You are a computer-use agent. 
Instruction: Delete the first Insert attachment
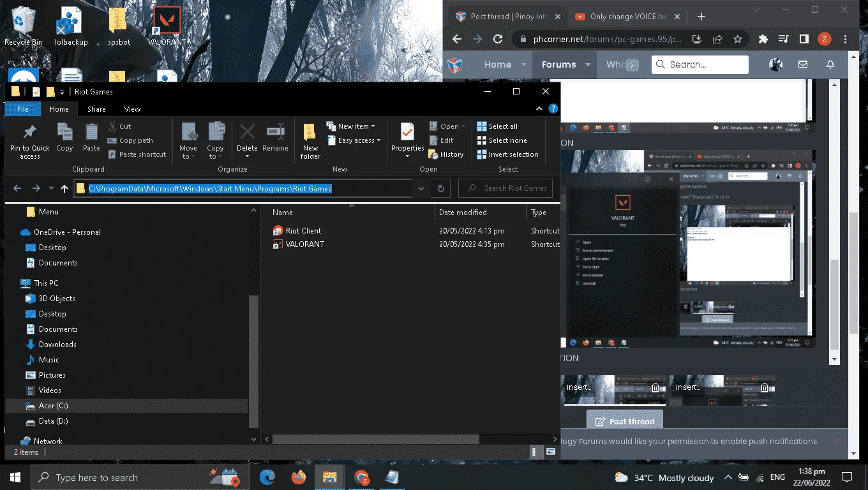coord(655,387)
